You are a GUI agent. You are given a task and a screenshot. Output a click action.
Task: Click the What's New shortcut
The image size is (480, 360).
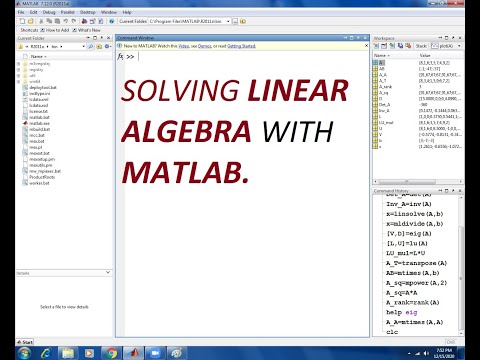click(x=86, y=30)
